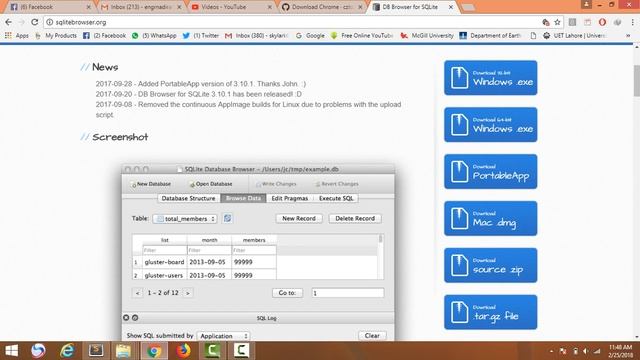Click the browser forward arrow
640x360 pixels.
(x=22, y=22)
